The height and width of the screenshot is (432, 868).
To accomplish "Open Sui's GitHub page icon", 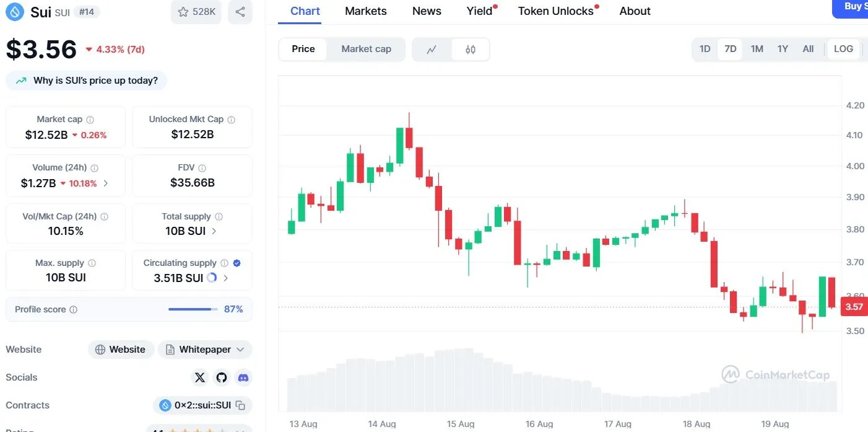I will click(x=221, y=377).
